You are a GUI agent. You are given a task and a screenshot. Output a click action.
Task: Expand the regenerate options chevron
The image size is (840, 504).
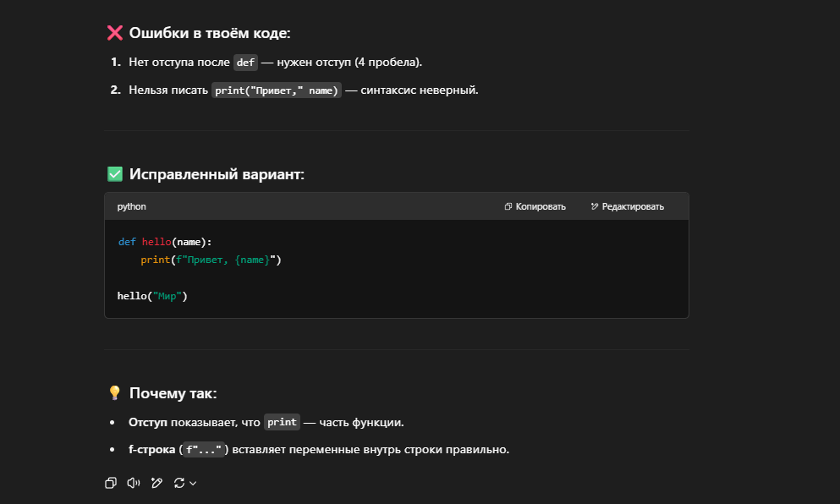click(x=193, y=483)
